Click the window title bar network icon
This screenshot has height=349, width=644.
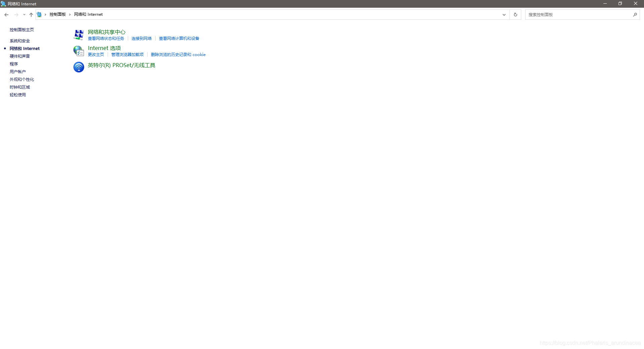pyautogui.click(x=3, y=4)
